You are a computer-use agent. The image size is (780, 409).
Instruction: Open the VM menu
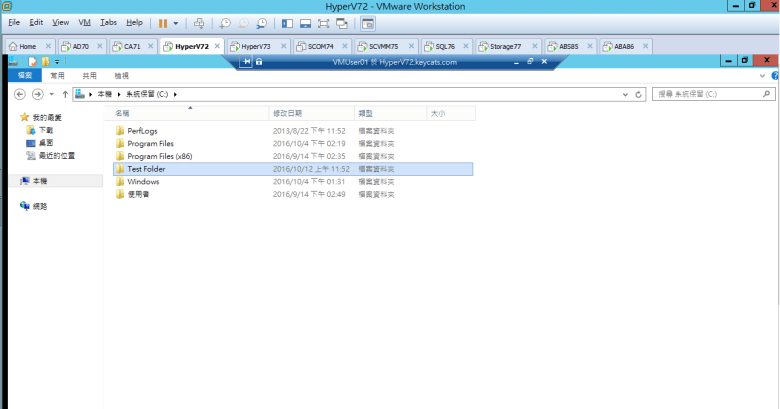click(84, 22)
